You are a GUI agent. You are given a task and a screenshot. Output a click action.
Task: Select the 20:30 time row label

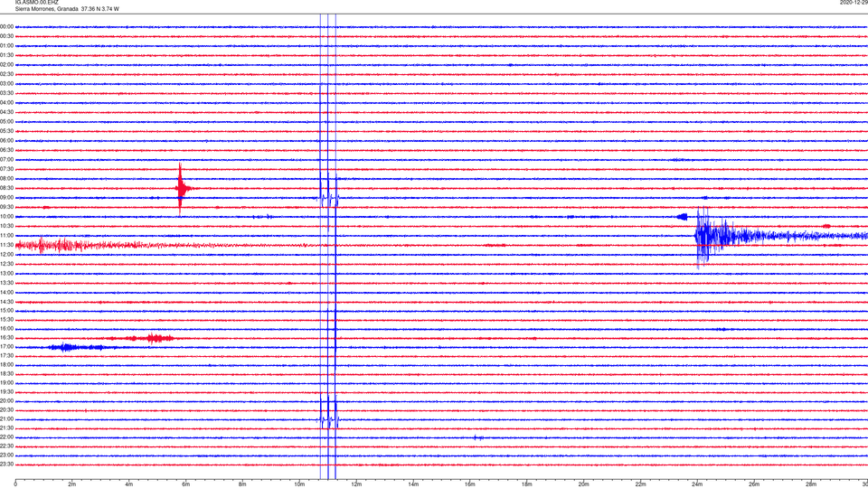(x=7, y=410)
